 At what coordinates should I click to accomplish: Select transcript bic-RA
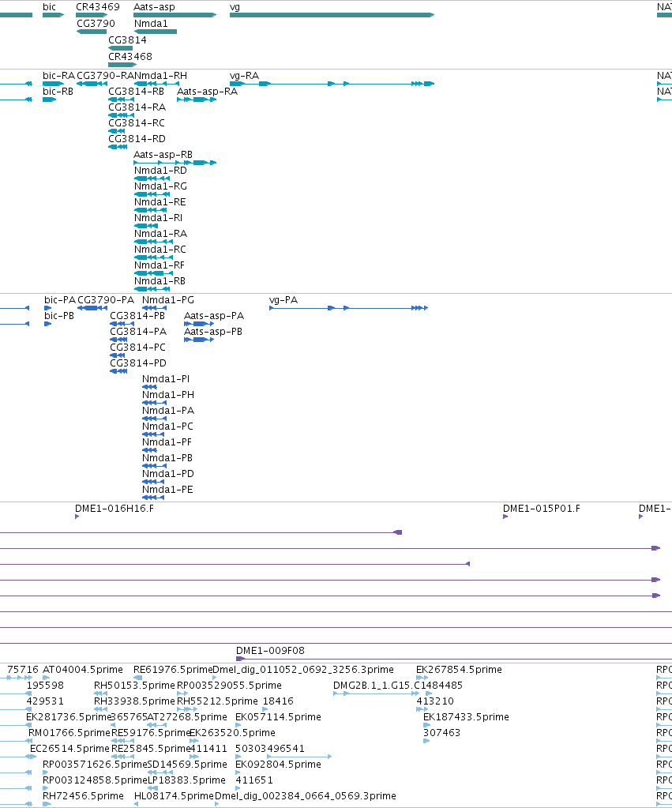click(58, 76)
